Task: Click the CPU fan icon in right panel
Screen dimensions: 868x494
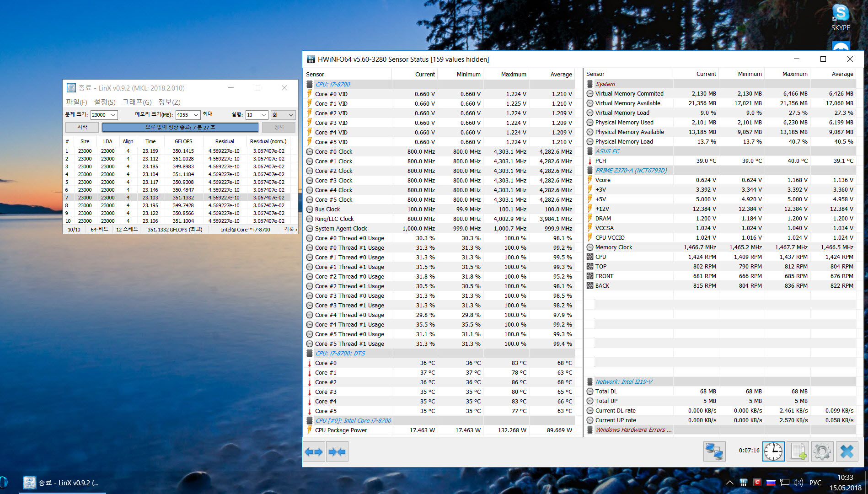Action: 590,257
